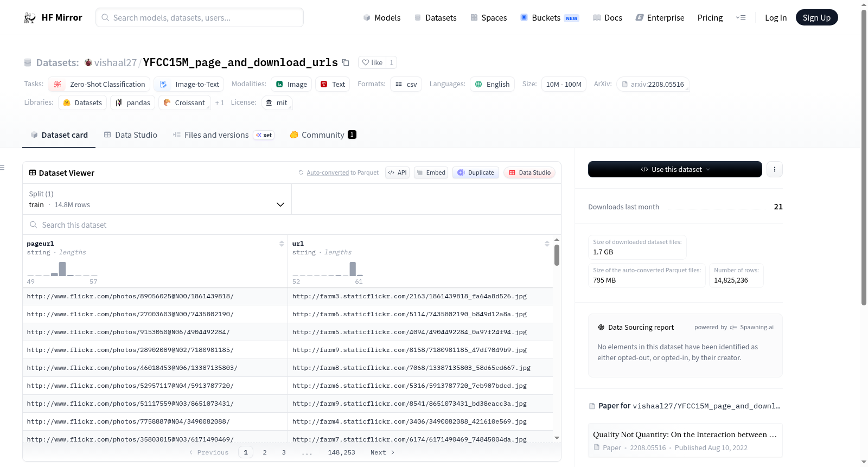The height and width of the screenshot is (467, 868).
Task: Open Use this dataset dropdown
Action: [675, 169]
